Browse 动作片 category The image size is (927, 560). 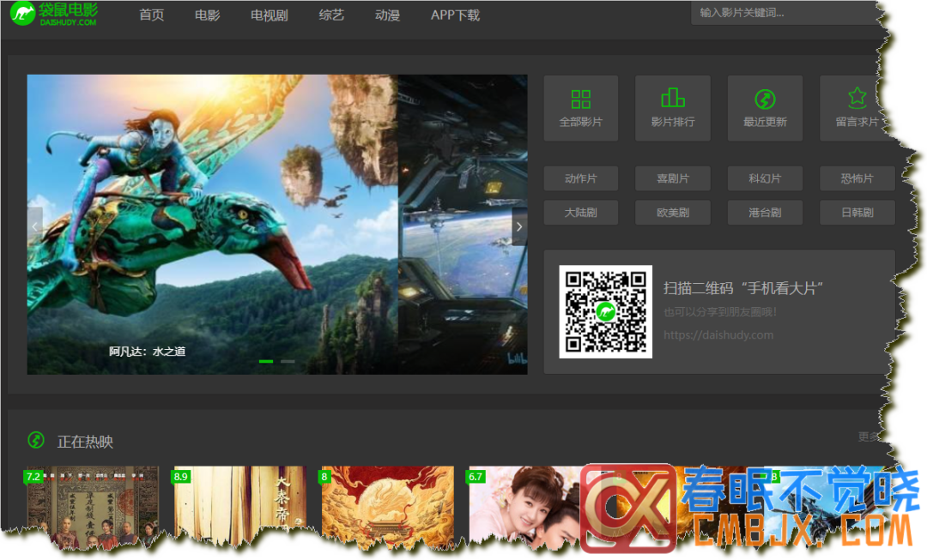pos(581,178)
